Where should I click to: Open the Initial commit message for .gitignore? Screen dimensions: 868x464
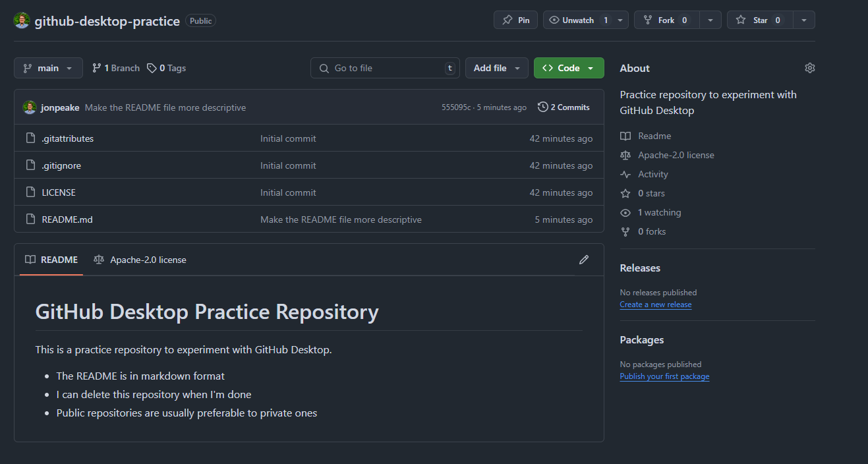[x=288, y=165]
